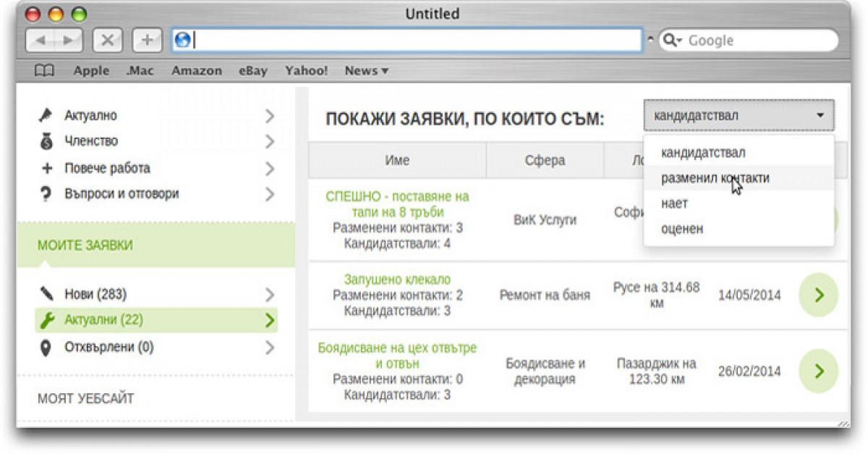Open the Yahoo! bookmark

[x=307, y=70]
